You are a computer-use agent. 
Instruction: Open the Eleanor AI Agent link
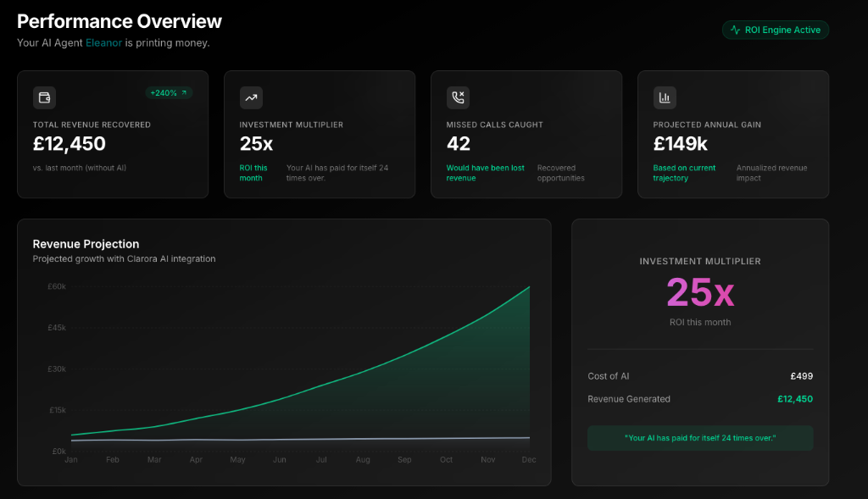click(x=103, y=42)
